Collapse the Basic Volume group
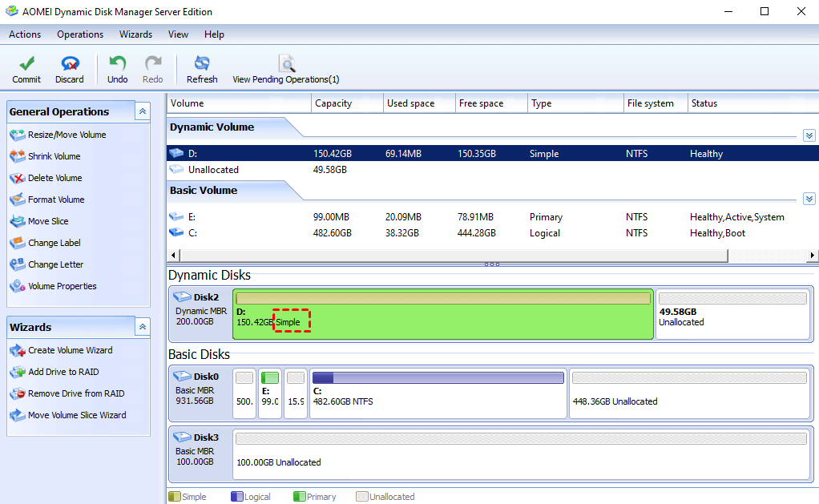Viewport: 819px width, 504px height. coord(809,199)
